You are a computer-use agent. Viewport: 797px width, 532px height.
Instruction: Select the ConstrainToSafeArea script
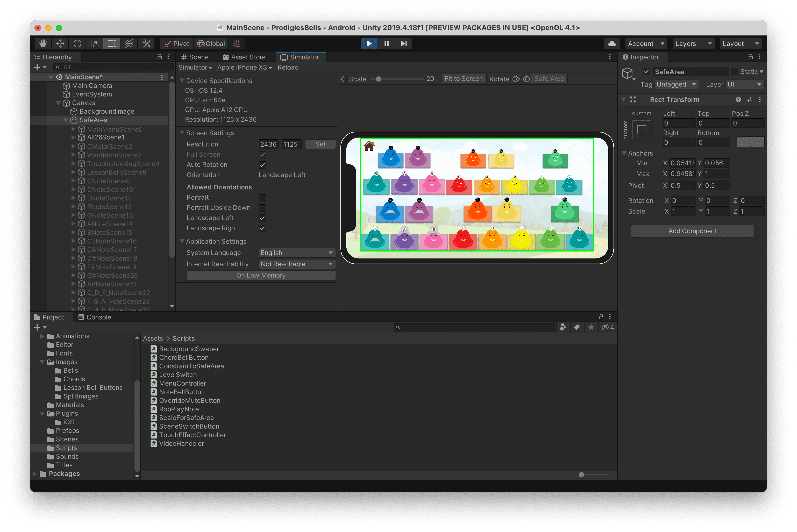[191, 366]
